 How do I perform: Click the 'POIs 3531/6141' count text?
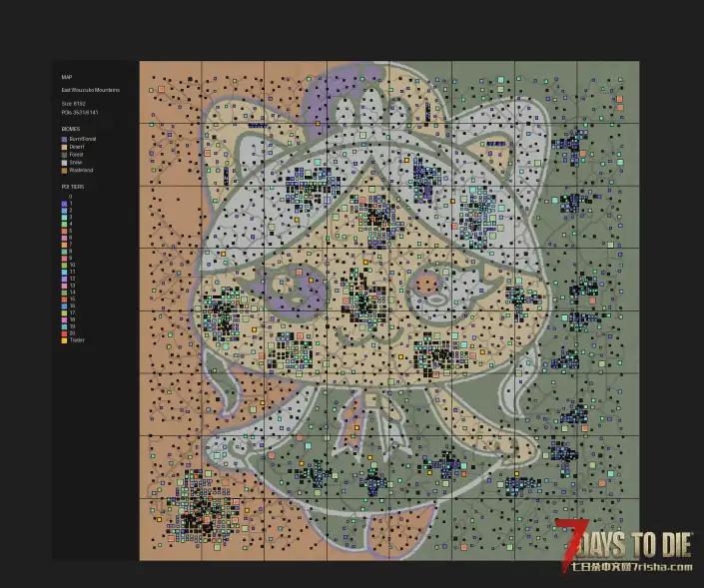click(x=80, y=112)
